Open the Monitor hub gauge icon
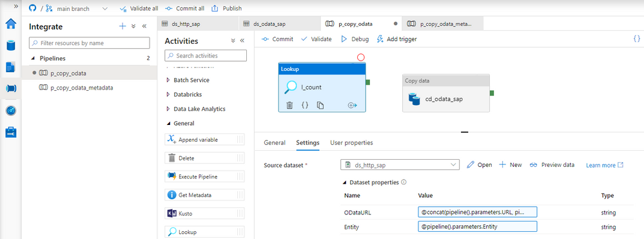Image resolution: width=644 pixels, height=239 pixels. pos(11,110)
